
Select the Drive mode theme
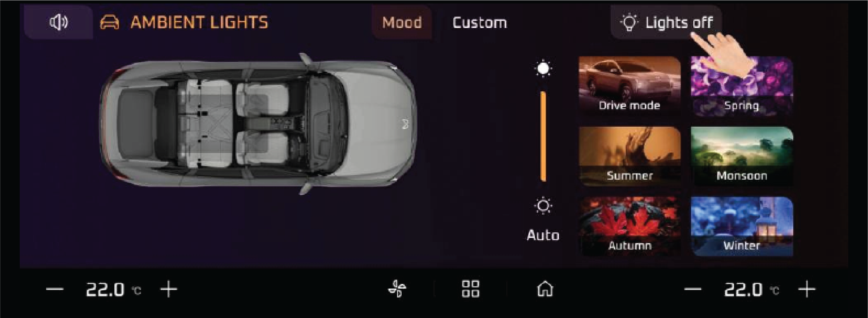point(629,86)
